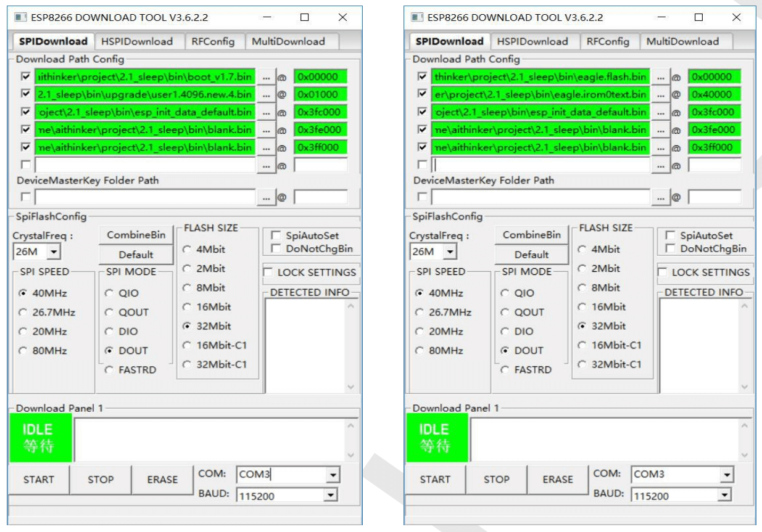Screen dimensions: 762x532
Task: Click green IDLE status indicator in right window
Action: click(436, 438)
